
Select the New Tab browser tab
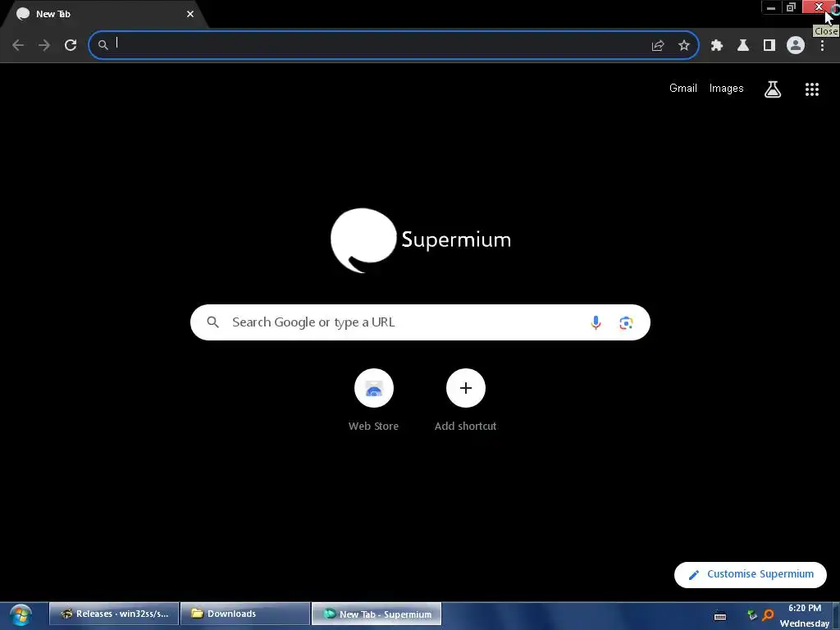tap(104, 15)
